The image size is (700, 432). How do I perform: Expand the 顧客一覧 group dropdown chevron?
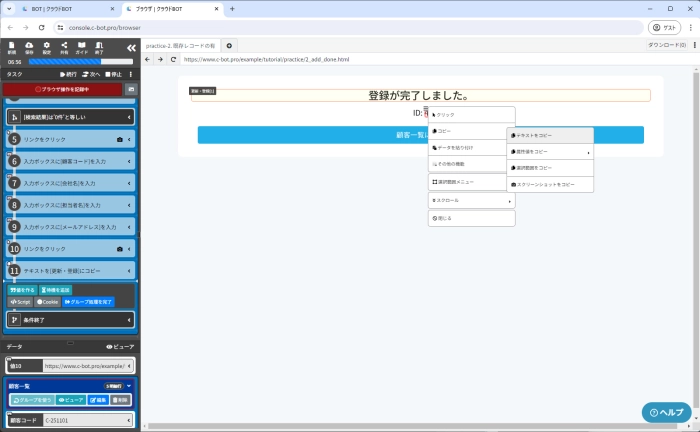[x=129, y=385]
